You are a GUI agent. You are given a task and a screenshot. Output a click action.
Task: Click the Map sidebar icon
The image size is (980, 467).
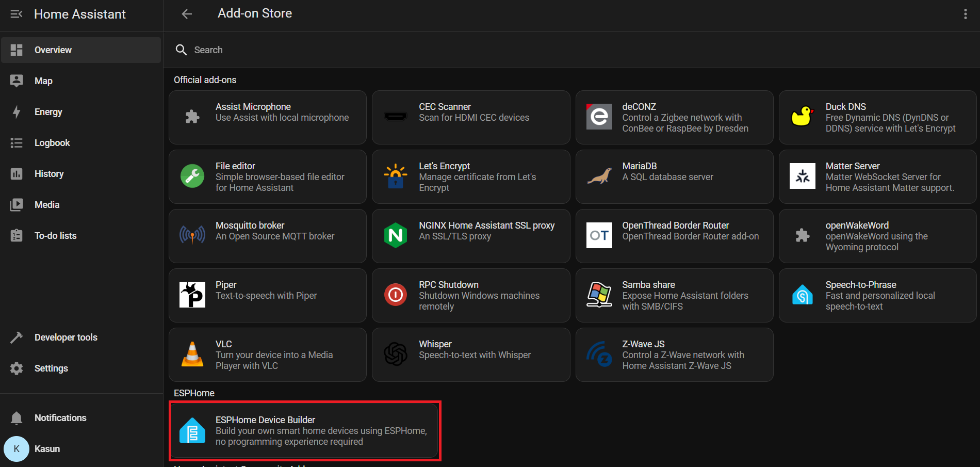(17, 81)
